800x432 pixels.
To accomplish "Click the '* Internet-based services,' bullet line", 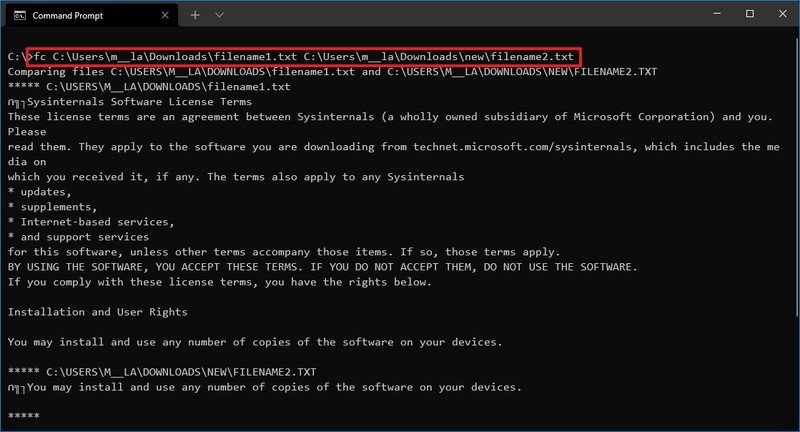I will [91, 222].
